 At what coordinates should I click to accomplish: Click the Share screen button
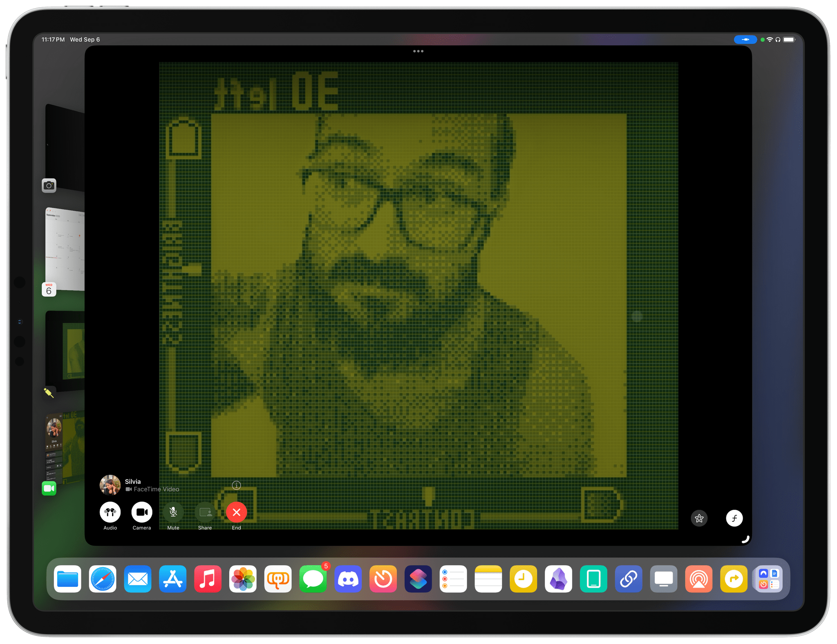[205, 512]
